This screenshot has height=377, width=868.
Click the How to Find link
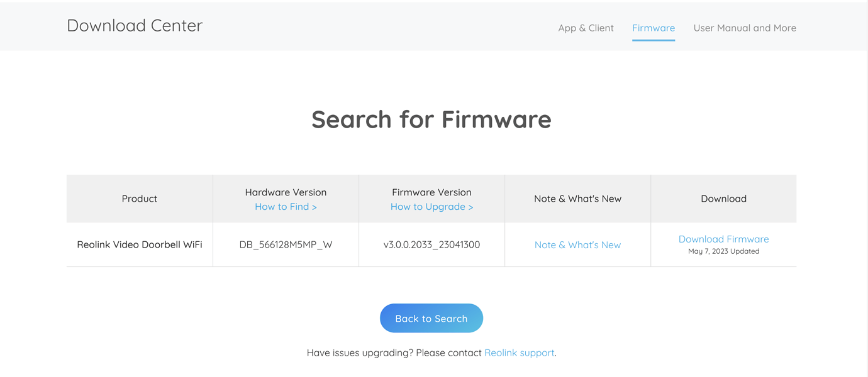(286, 207)
